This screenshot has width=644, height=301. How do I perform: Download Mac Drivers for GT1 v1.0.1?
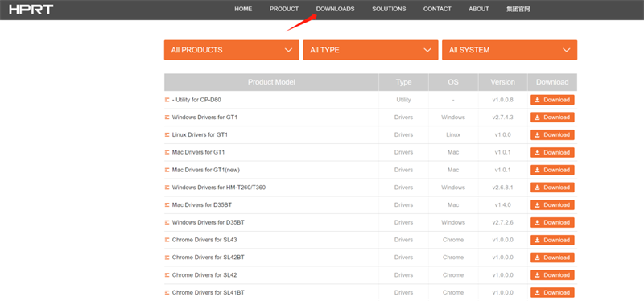[552, 152]
